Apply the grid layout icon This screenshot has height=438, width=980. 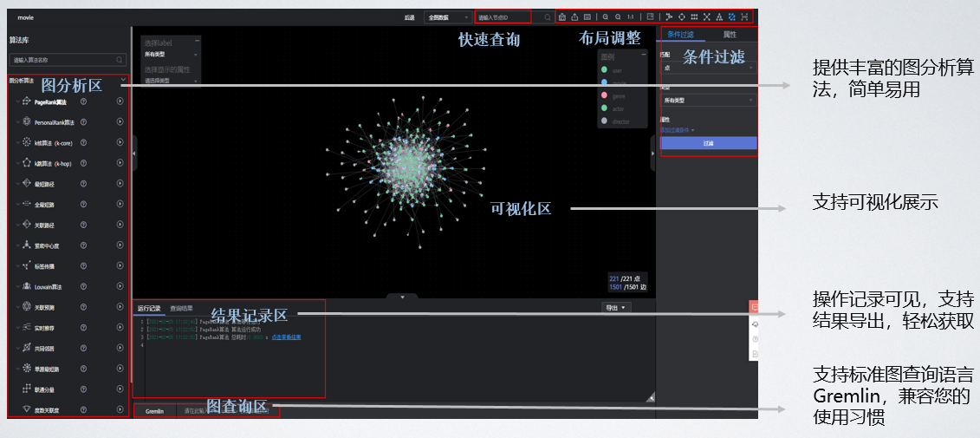coord(694,16)
